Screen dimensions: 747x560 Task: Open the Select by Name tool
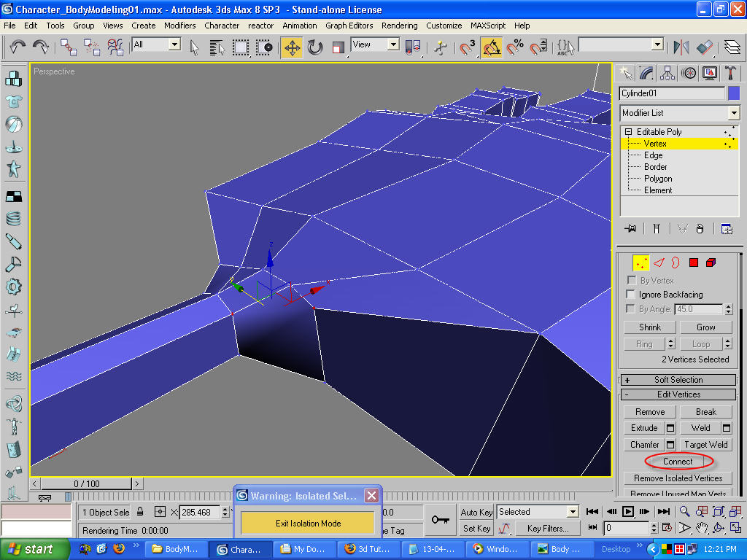pos(217,47)
